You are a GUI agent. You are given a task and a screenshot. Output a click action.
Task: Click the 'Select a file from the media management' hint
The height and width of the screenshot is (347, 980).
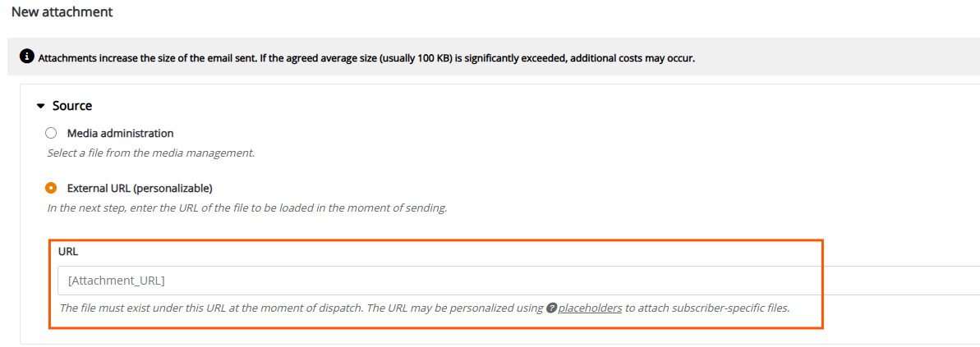[x=150, y=153]
